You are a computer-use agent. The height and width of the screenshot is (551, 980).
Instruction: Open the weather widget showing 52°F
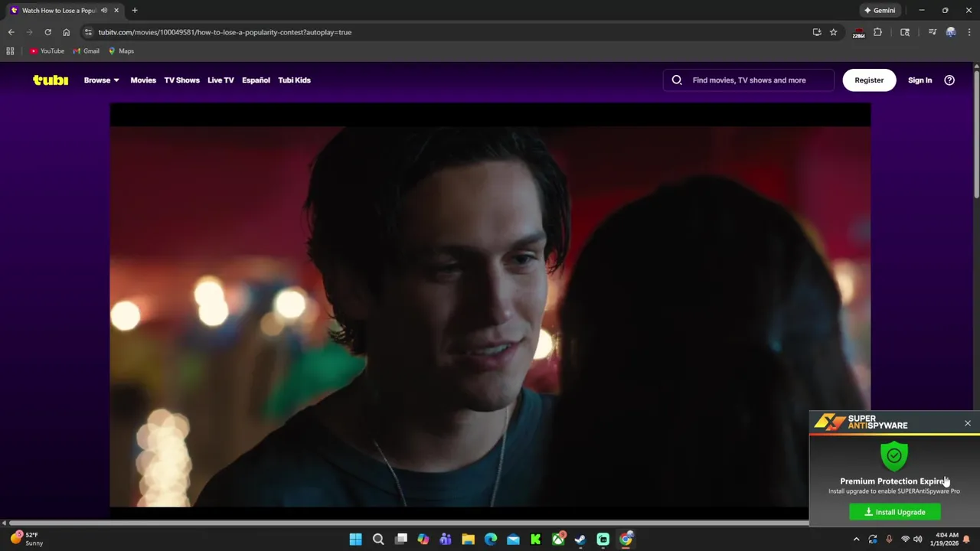[27, 539]
